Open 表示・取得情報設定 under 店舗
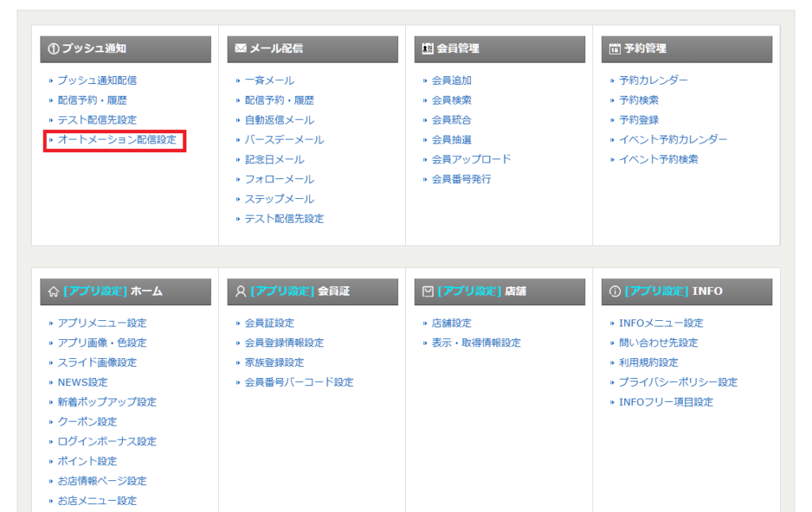The width and height of the screenshot is (812, 512). point(476,343)
